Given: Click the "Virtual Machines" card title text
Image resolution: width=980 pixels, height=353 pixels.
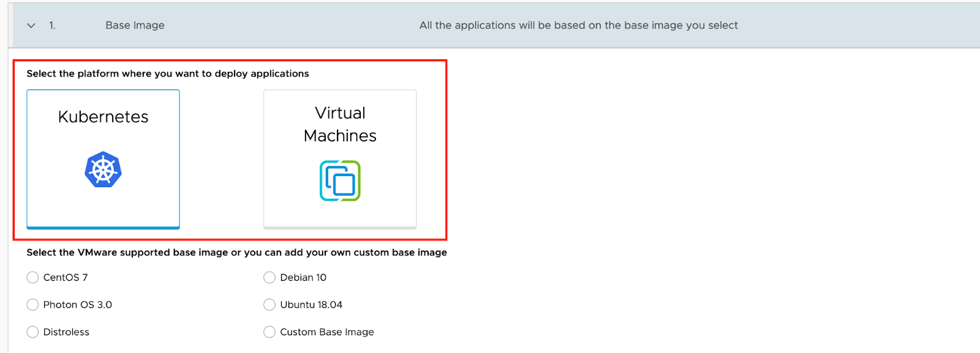Looking at the screenshot, I should 340,124.
